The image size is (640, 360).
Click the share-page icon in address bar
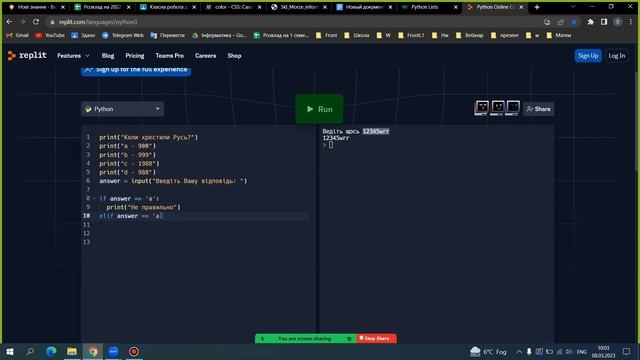(560, 22)
